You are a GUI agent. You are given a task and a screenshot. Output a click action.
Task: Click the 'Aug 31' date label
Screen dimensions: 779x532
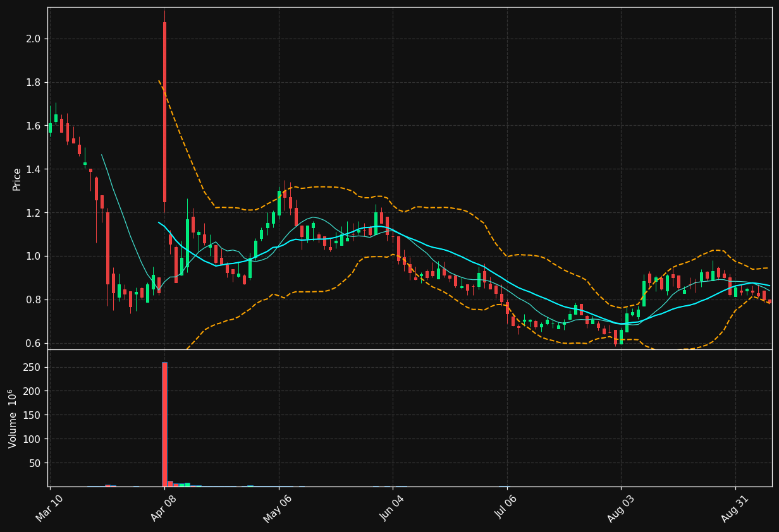[735, 508]
